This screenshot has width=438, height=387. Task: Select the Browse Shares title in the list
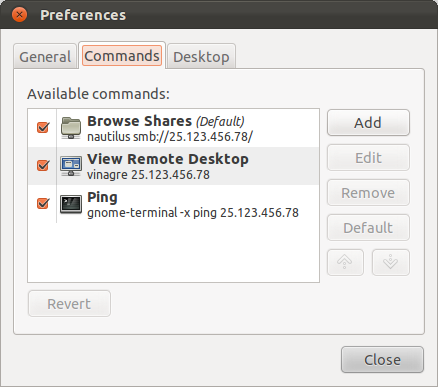pyautogui.click(x=139, y=121)
